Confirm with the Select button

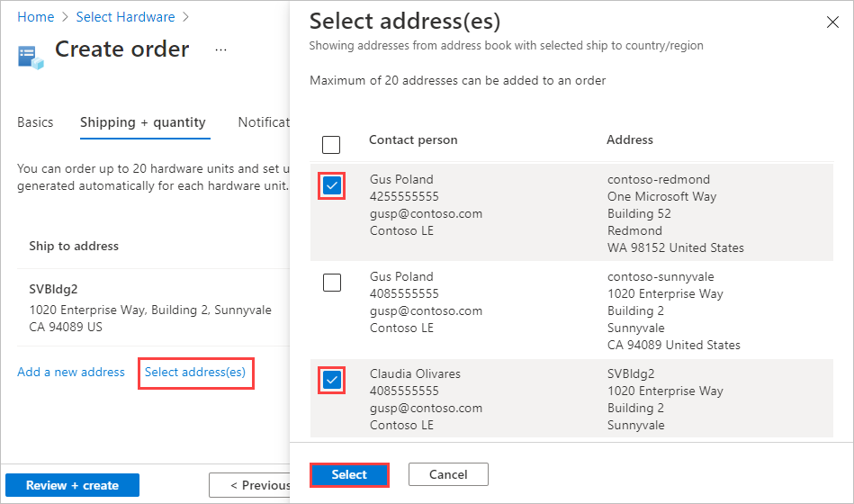[x=349, y=474]
